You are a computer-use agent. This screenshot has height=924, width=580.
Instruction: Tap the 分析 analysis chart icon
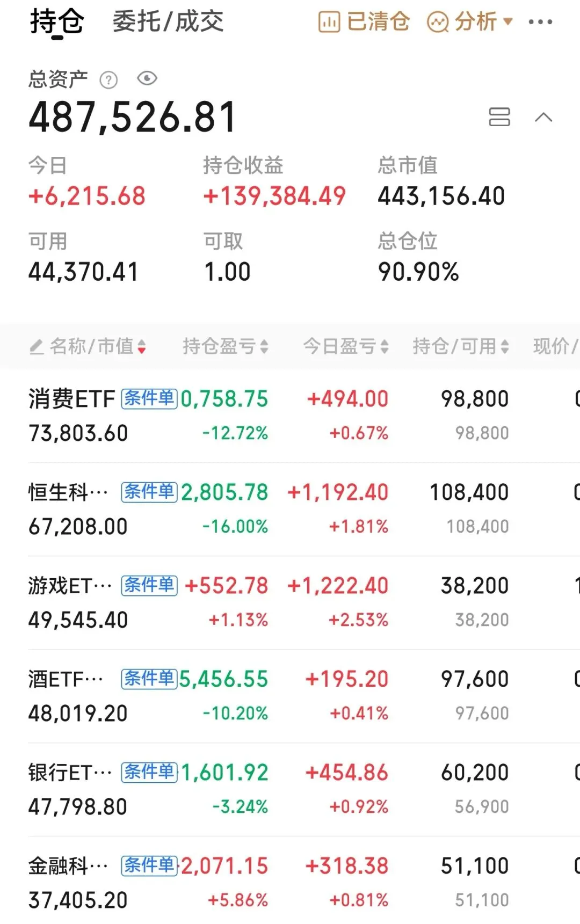(x=438, y=23)
